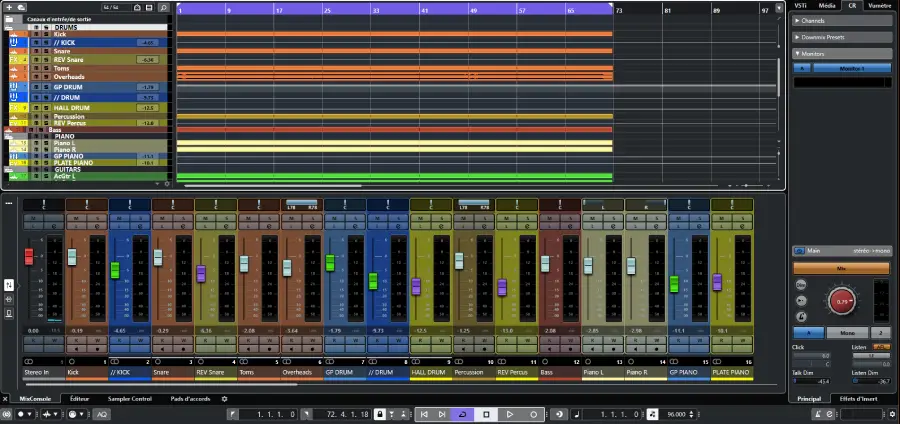Solo the HALL DRUM track in track list
The height and width of the screenshot is (424, 900).
coord(46,108)
